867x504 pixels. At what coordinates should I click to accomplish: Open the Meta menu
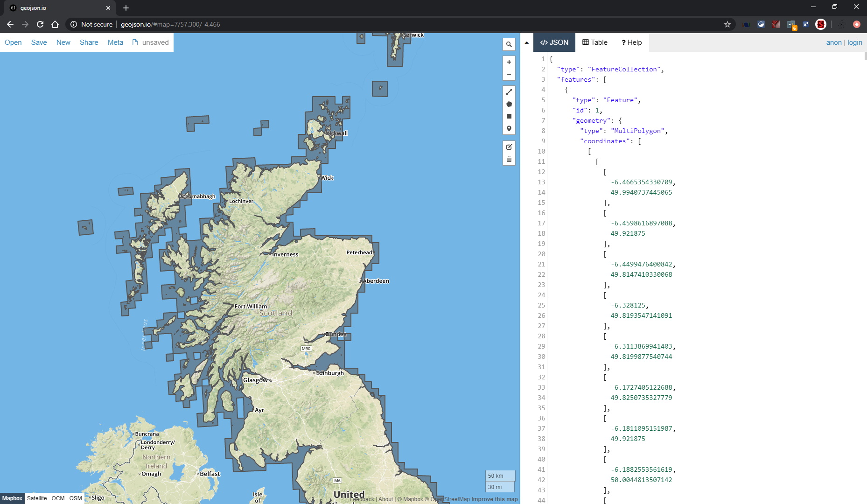click(x=116, y=42)
